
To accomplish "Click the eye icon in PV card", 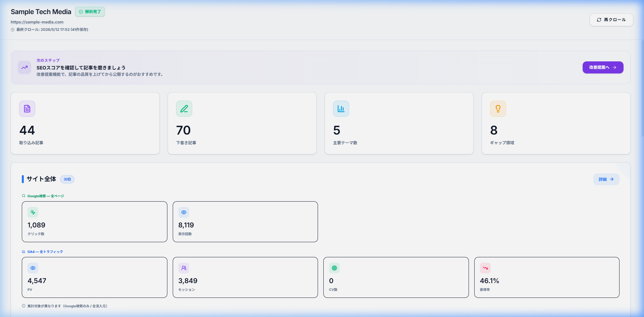I will tap(33, 268).
